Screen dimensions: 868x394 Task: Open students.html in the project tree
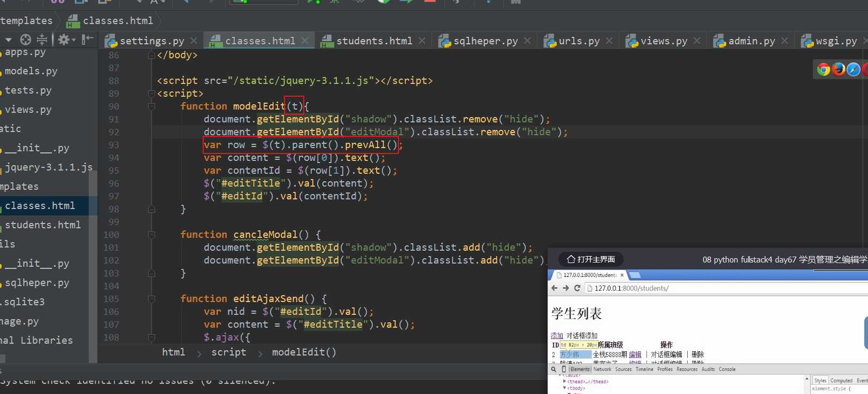coord(43,225)
